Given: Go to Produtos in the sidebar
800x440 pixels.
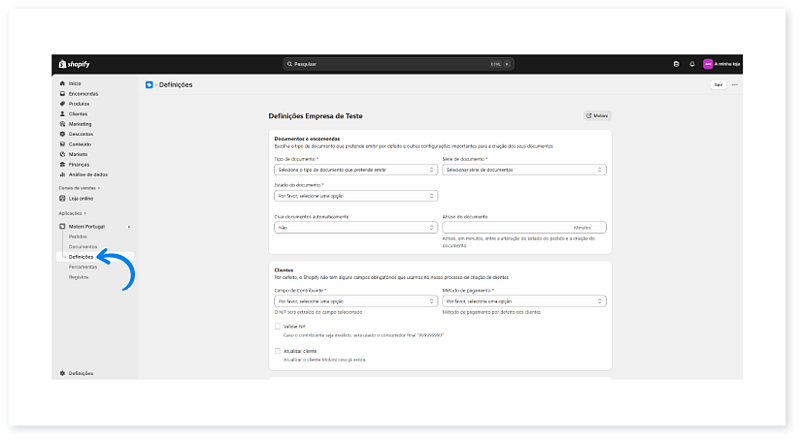Looking at the screenshot, I should pyautogui.click(x=79, y=103).
